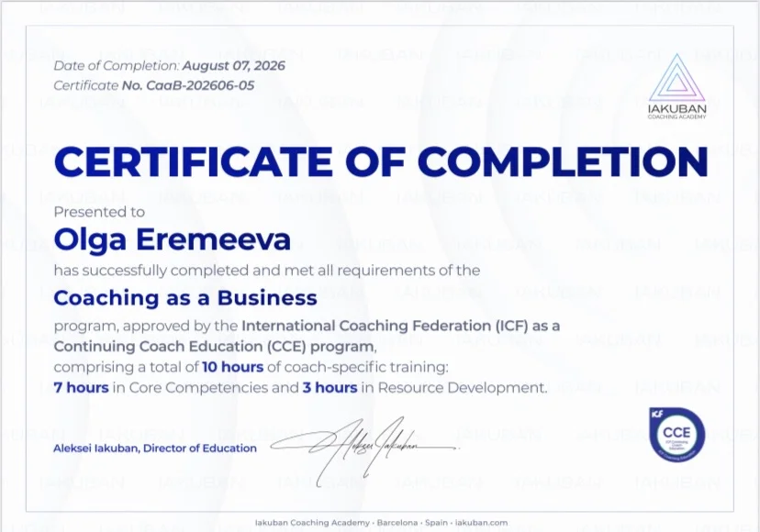Click "Spain" in the footer
This screenshot has height=532, width=760.
tap(436, 523)
